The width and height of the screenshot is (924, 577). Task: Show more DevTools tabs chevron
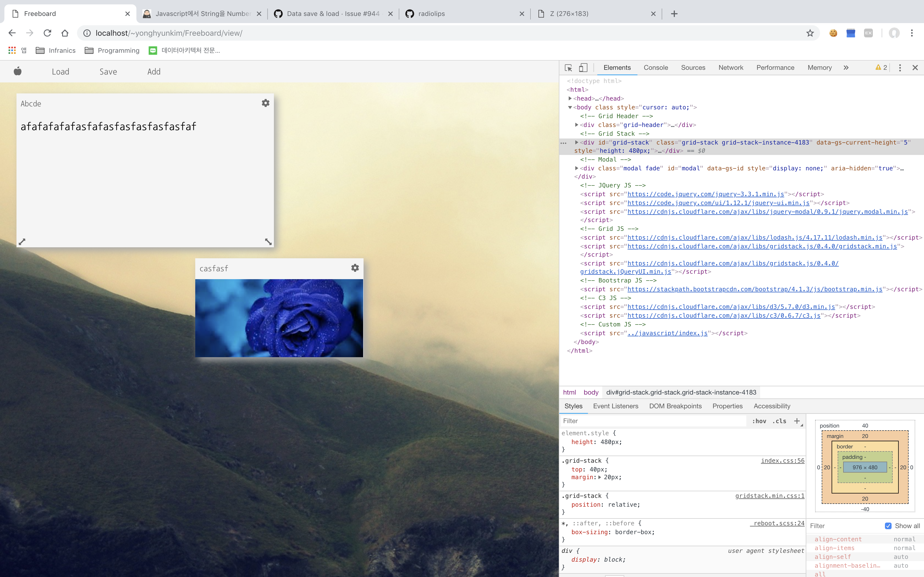coord(846,68)
